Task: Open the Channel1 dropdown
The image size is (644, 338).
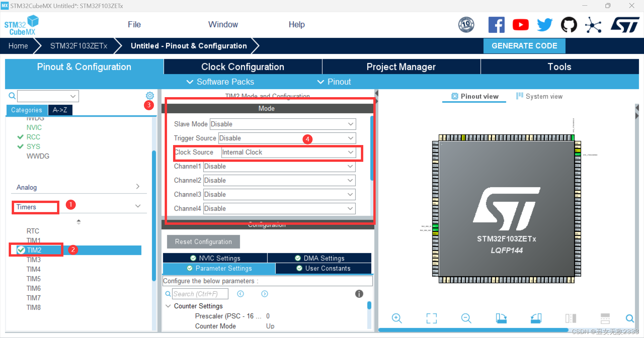Action: pyautogui.click(x=279, y=166)
